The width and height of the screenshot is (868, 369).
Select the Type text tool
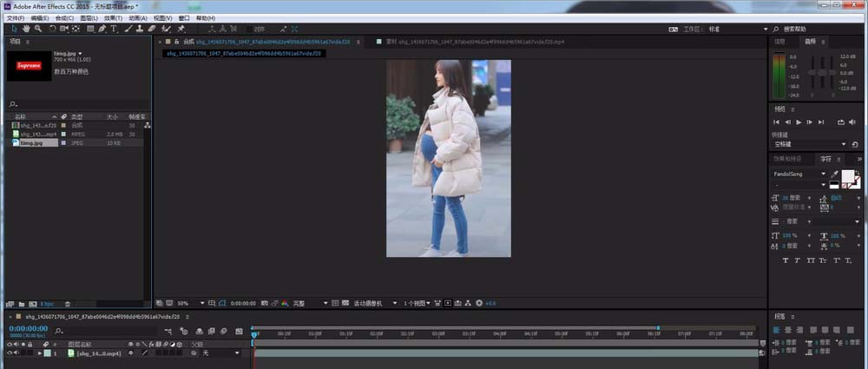(114, 29)
